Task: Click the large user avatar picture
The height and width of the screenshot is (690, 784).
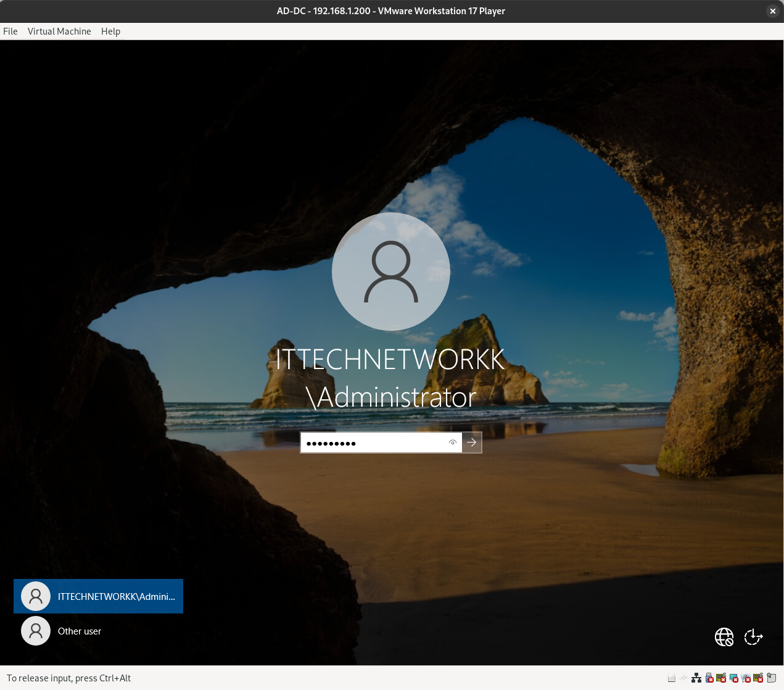Action: point(391,272)
